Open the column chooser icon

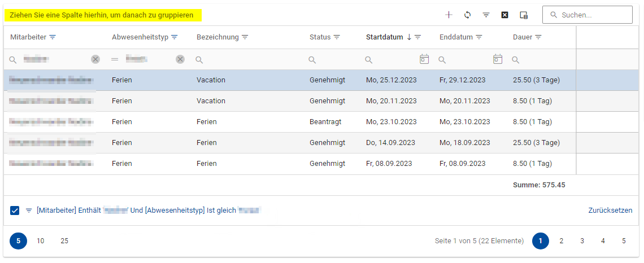(x=523, y=15)
